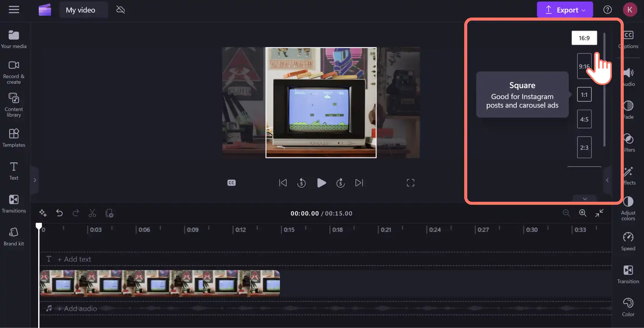
Task: Click the aspect ratio list scrollbar
Action: (x=604, y=90)
